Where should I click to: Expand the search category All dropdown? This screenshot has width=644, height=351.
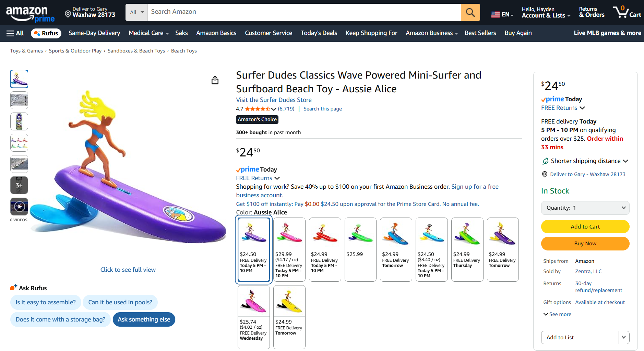click(136, 12)
